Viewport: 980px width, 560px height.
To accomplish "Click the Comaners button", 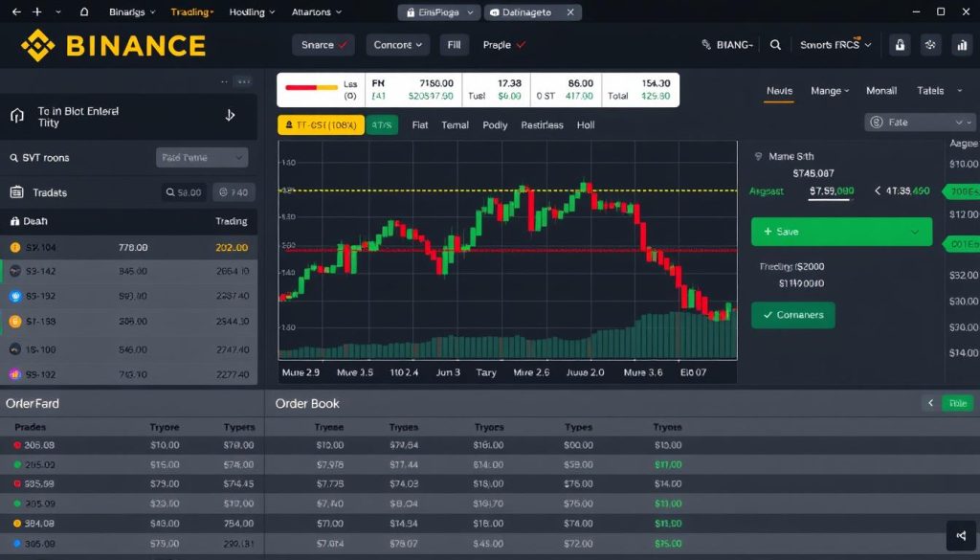I will (x=792, y=315).
